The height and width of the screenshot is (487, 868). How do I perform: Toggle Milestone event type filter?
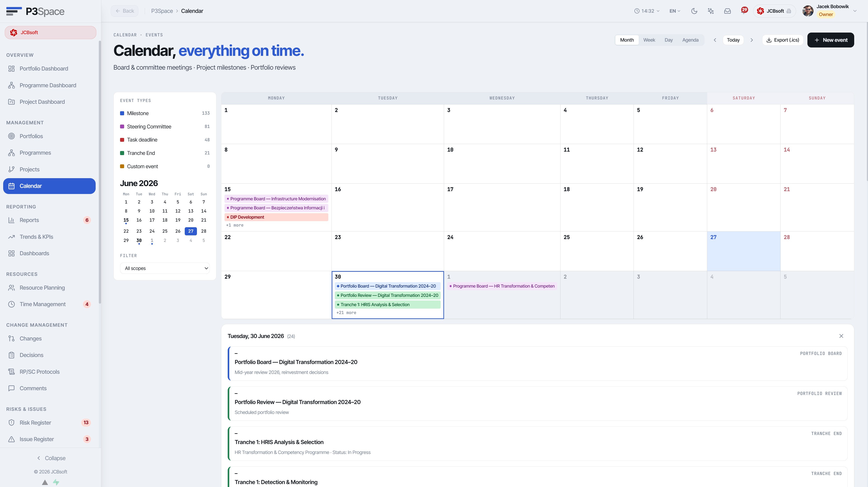[165, 113]
